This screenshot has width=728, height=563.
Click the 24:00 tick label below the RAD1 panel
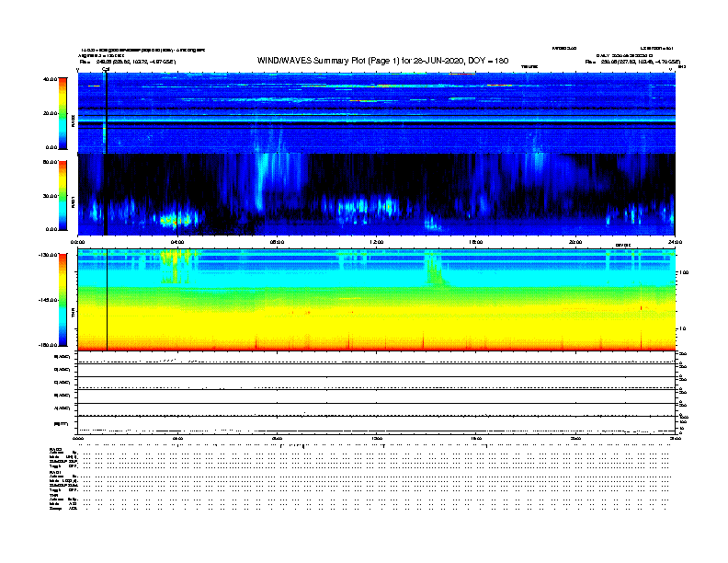pyautogui.click(x=675, y=242)
